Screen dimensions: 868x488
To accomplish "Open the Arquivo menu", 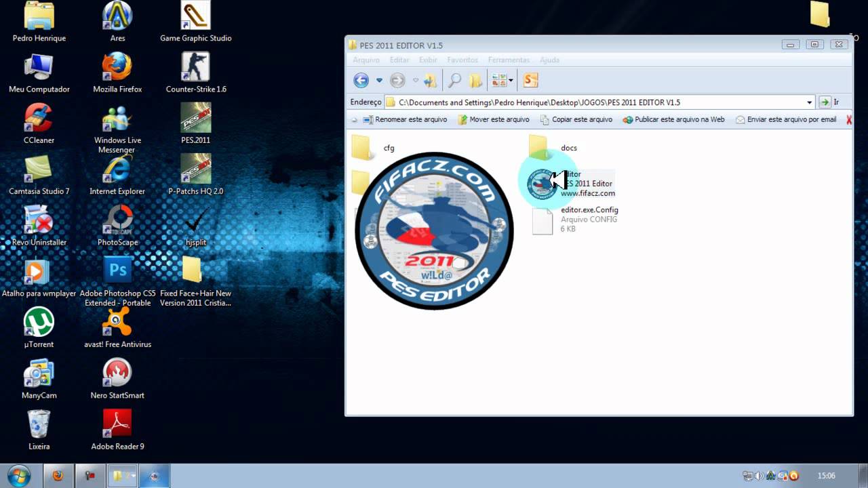I will 366,60.
